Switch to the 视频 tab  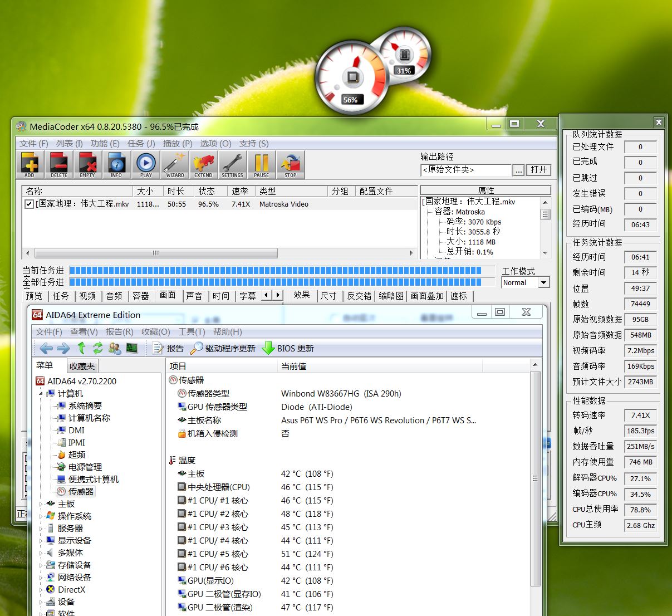pos(87,296)
